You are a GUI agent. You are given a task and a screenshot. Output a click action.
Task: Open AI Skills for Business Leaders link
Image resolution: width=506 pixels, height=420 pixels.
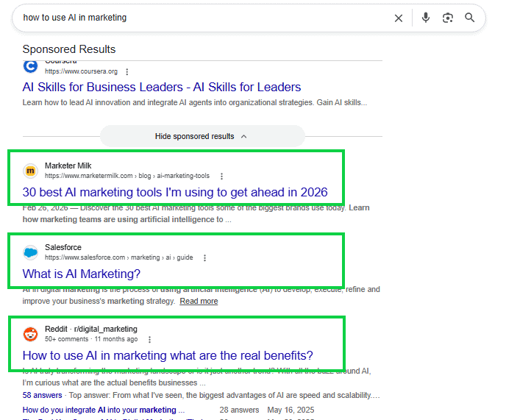tap(162, 88)
